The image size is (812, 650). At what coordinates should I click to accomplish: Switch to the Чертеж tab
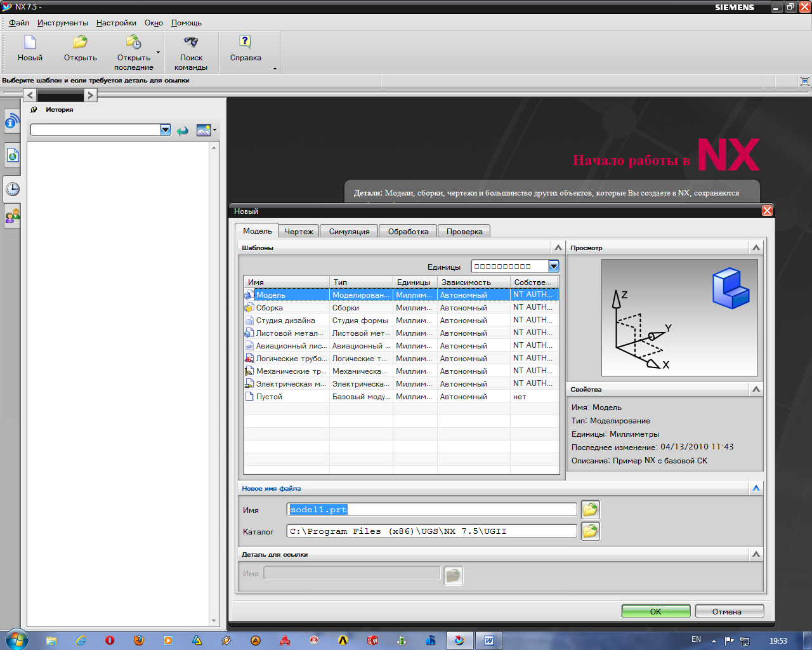click(299, 232)
